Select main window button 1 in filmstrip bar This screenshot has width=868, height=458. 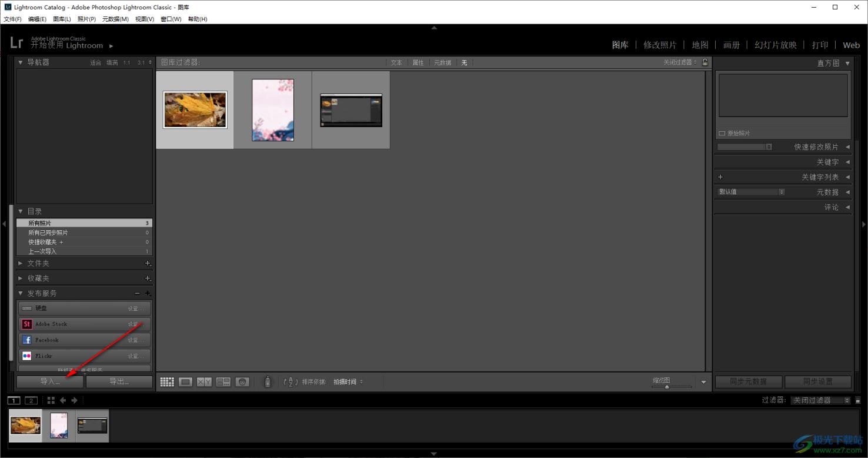14,400
